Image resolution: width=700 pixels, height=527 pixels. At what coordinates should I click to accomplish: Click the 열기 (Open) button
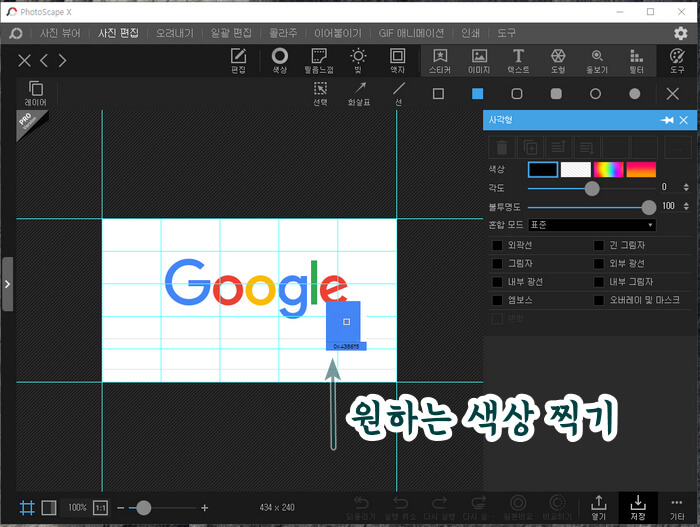pyautogui.click(x=599, y=508)
